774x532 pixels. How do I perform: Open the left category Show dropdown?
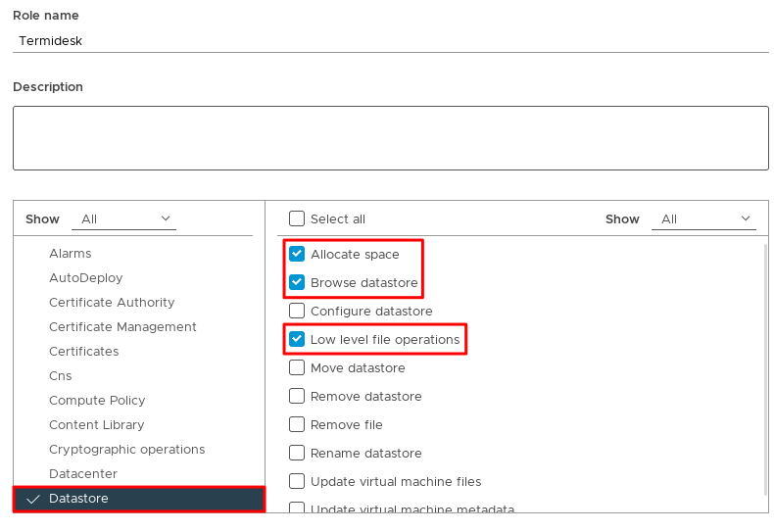(125, 219)
